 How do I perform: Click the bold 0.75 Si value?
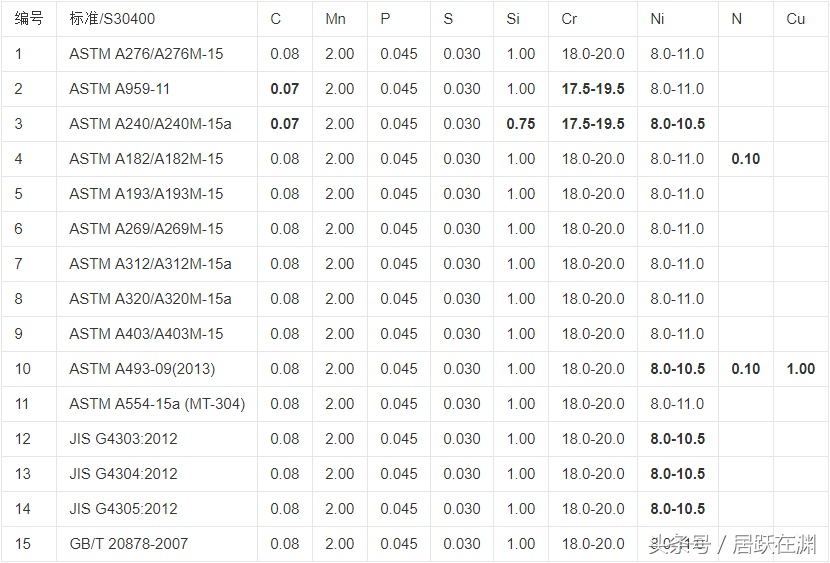pyautogui.click(x=521, y=124)
